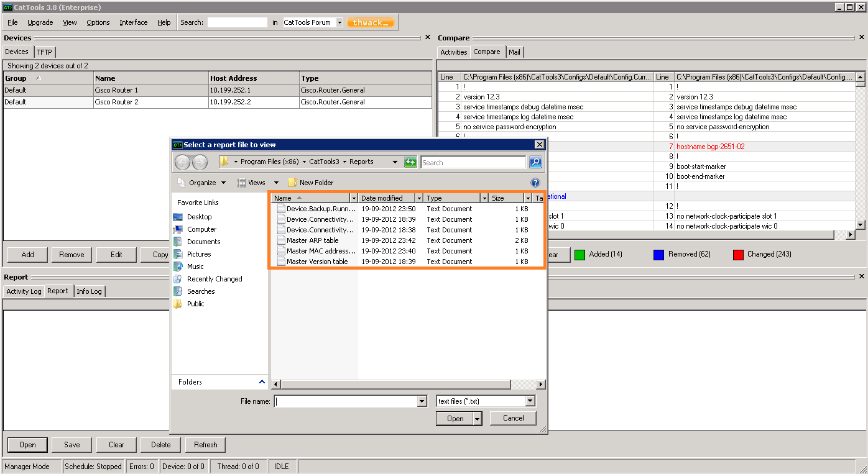Select Recently Changed in Favorite Links
868x474 pixels.
coord(208,279)
